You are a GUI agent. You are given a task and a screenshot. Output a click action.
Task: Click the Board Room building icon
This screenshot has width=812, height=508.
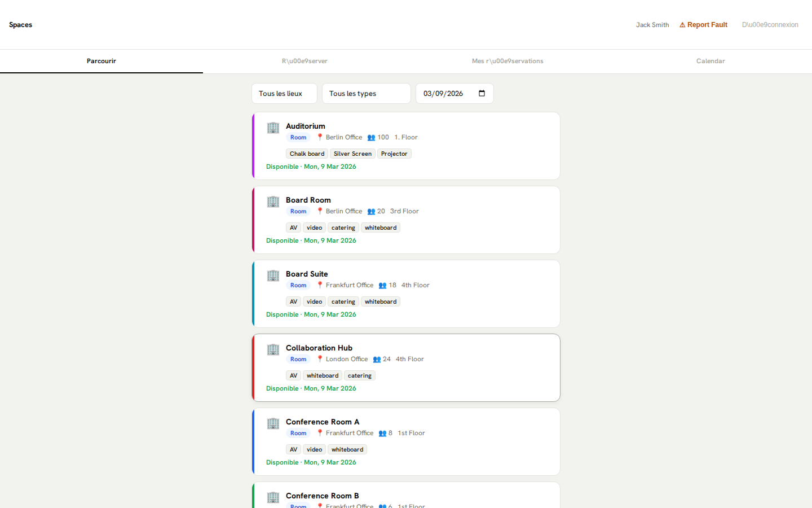pyautogui.click(x=273, y=202)
